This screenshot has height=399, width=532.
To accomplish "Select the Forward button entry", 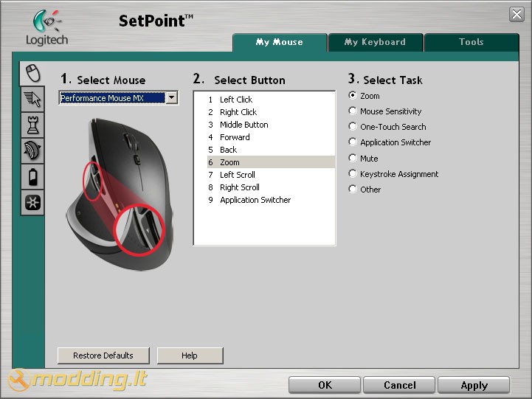I will click(271, 137).
